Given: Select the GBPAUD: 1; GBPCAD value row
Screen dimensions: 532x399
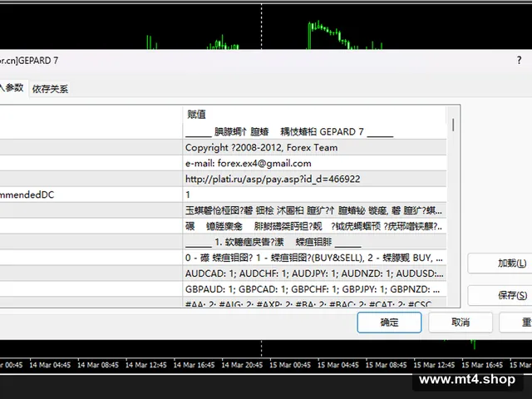Looking at the screenshot, I should [x=314, y=289].
